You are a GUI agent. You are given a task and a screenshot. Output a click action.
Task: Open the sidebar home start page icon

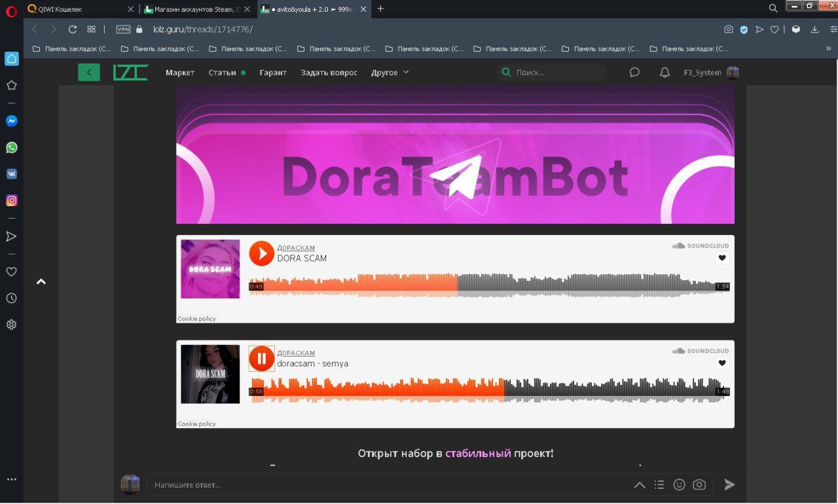11,59
